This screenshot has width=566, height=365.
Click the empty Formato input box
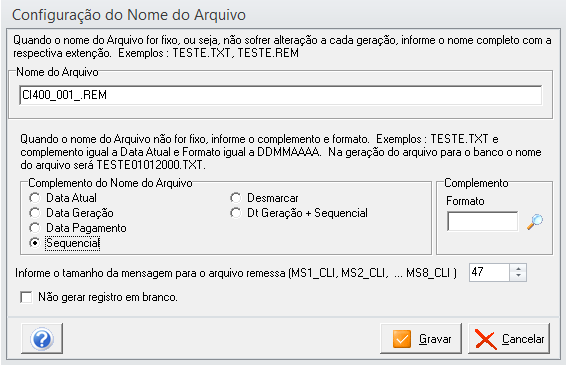pyautogui.click(x=483, y=221)
